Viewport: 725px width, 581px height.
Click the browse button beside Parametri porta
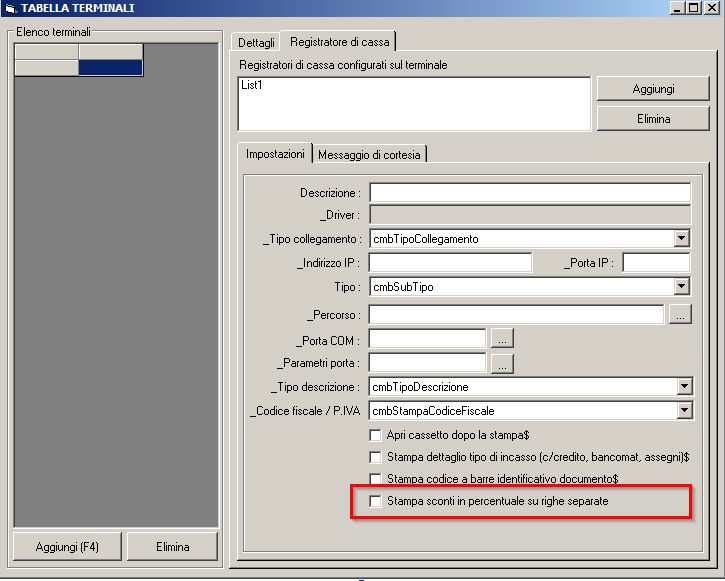(x=502, y=363)
